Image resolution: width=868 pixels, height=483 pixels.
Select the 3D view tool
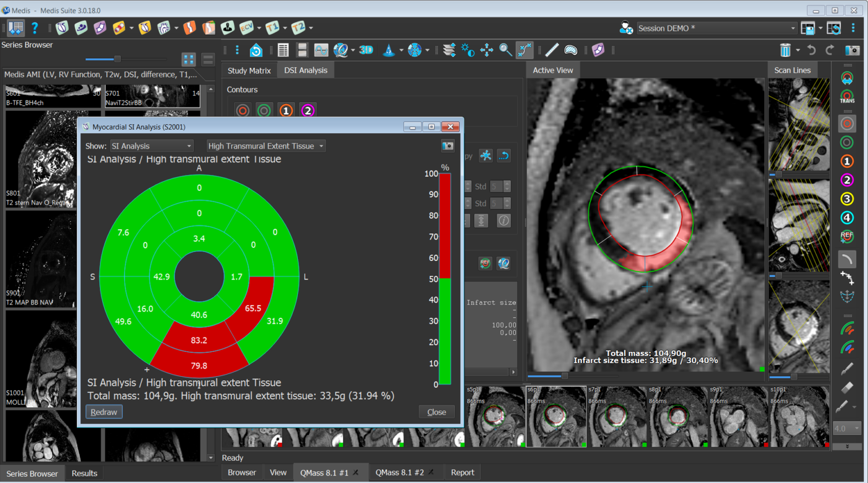coord(366,50)
